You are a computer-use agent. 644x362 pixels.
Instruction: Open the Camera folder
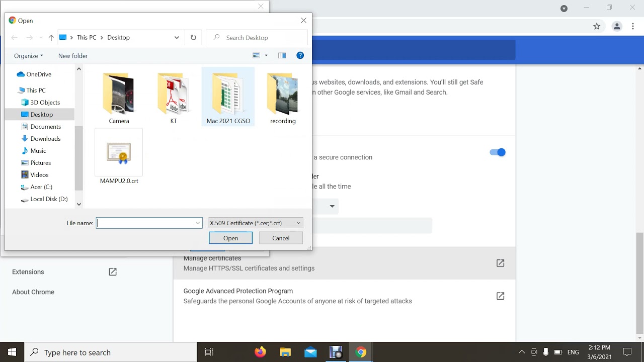(119, 98)
